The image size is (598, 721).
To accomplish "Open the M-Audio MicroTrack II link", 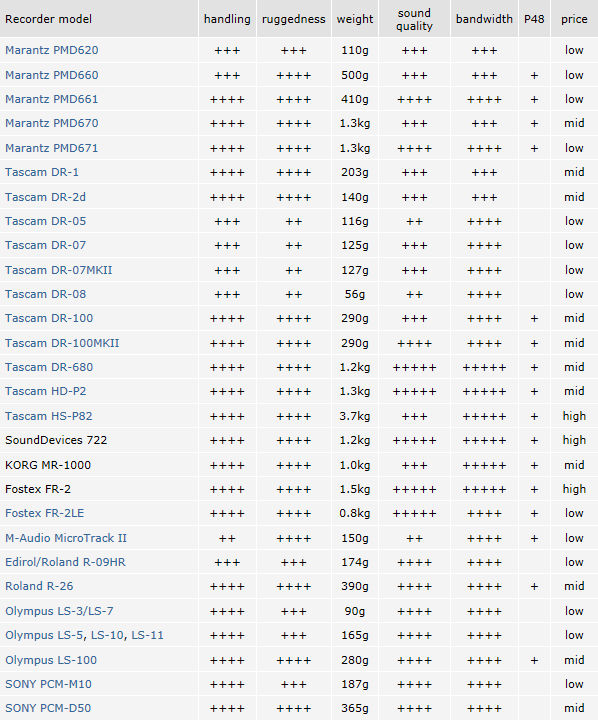I will pyautogui.click(x=66, y=538).
